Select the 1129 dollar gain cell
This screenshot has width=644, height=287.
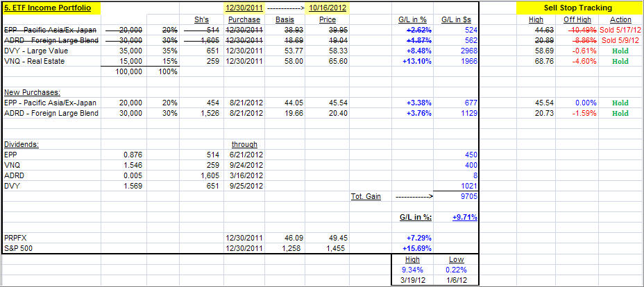click(470, 113)
